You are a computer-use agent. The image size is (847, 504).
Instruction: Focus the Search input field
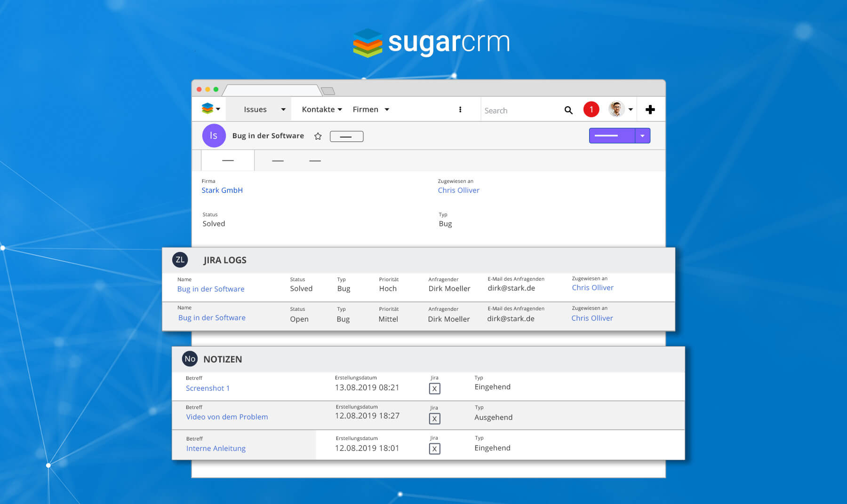point(520,110)
